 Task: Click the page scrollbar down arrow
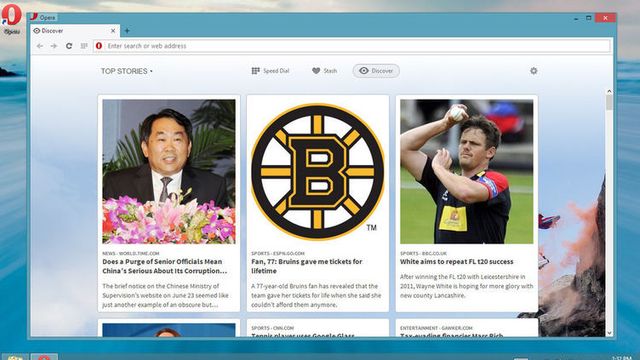click(x=609, y=333)
